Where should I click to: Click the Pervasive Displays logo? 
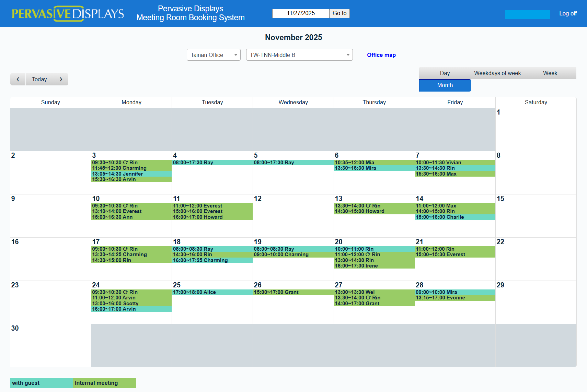coord(68,14)
